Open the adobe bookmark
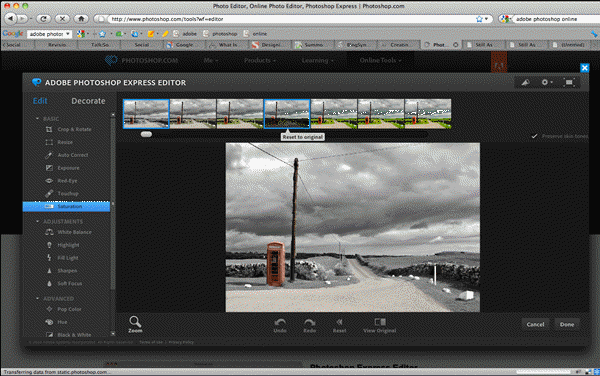Screen dimensions: 600x376 coord(185,34)
